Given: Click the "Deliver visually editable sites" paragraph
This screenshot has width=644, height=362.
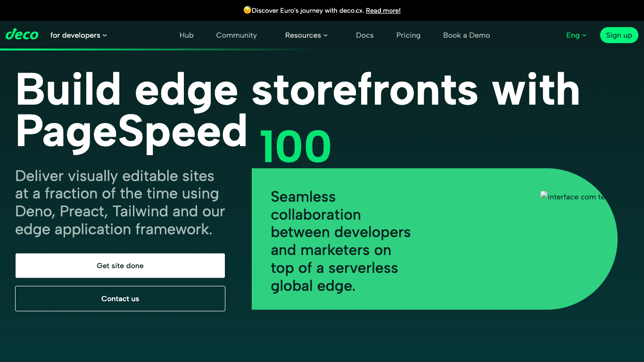Looking at the screenshot, I should coord(120,203).
